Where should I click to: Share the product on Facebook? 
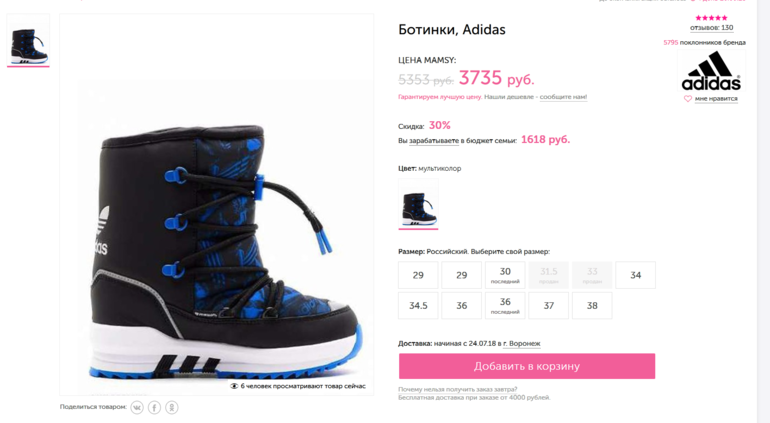point(154,407)
